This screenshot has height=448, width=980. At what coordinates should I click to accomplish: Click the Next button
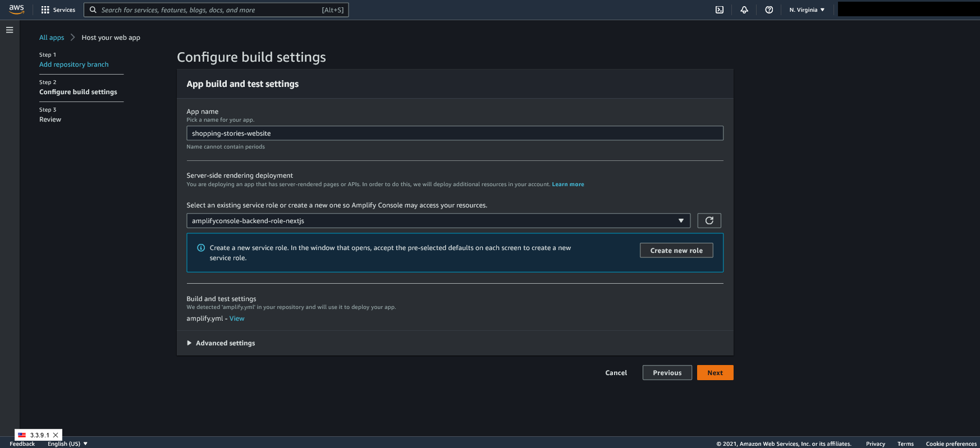pos(715,372)
